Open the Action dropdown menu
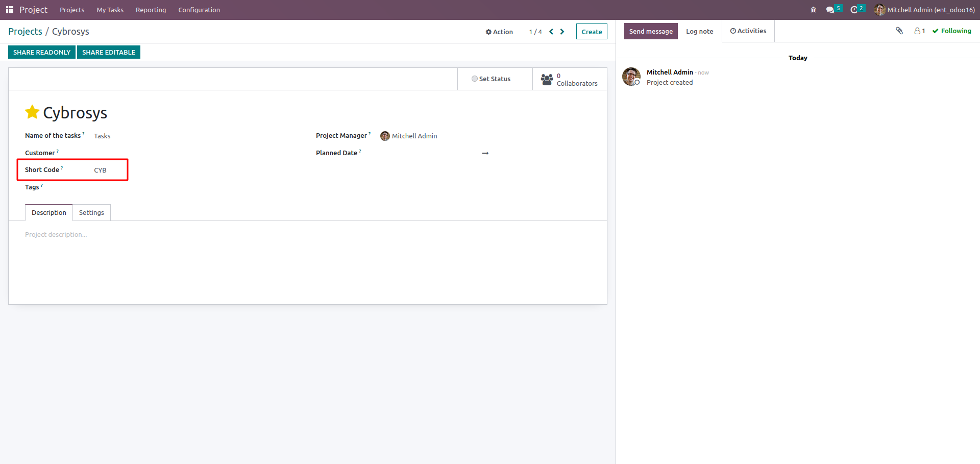Image resolution: width=980 pixels, height=464 pixels. tap(499, 32)
